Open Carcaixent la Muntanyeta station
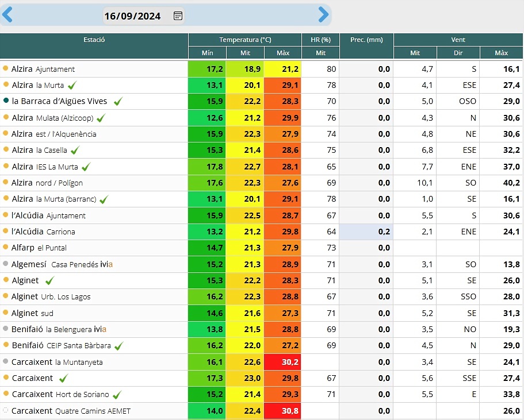Viewport: 524px width, 420px height. tap(57, 362)
